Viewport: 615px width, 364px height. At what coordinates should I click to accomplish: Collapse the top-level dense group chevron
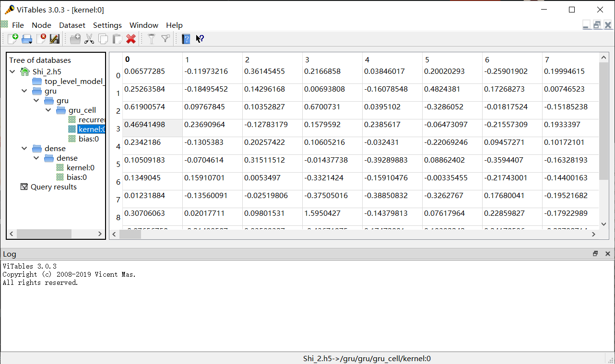tap(24, 149)
